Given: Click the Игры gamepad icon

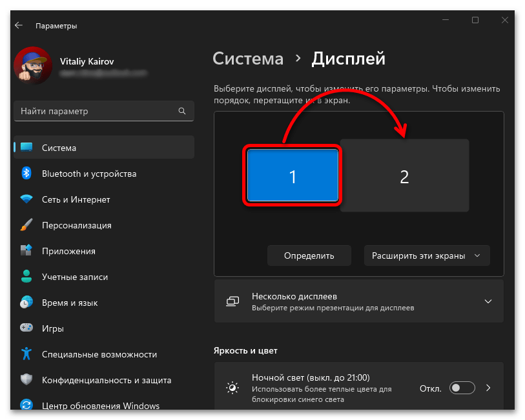Looking at the screenshot, I should click(26, 328).
